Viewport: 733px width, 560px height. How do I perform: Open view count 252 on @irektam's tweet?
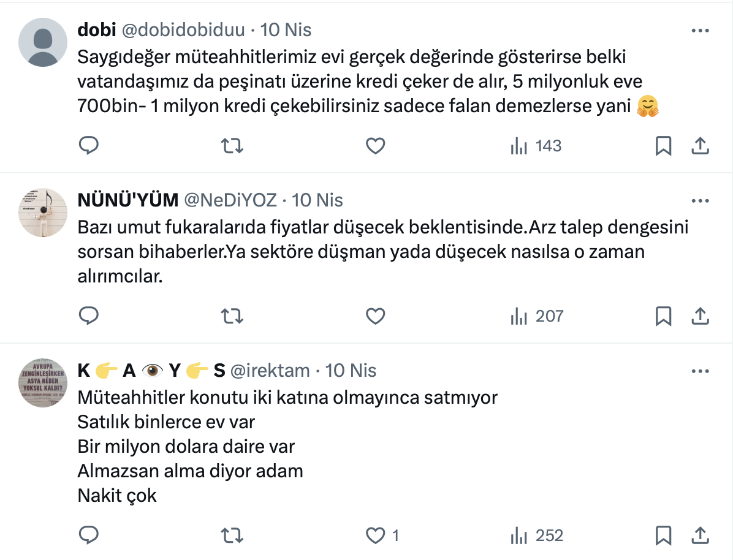coord(537,536)
